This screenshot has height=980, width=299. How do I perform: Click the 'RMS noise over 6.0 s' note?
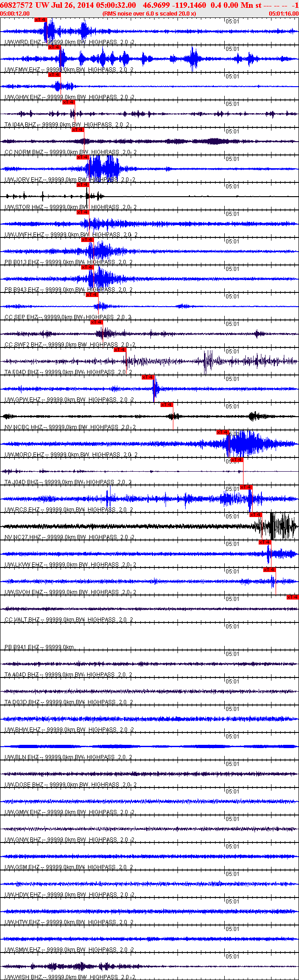tap(149, 14)
